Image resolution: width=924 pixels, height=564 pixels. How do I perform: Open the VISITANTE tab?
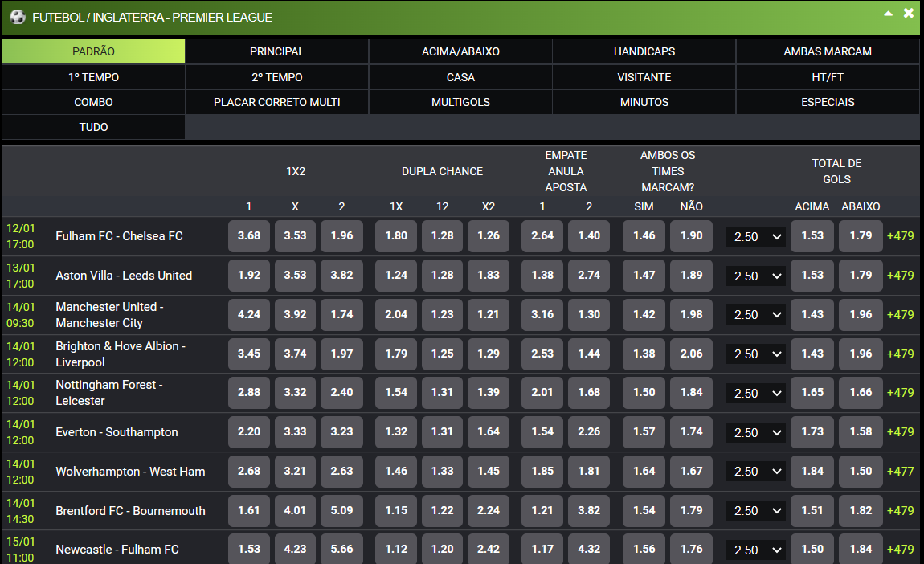click(x=644, y=77)
